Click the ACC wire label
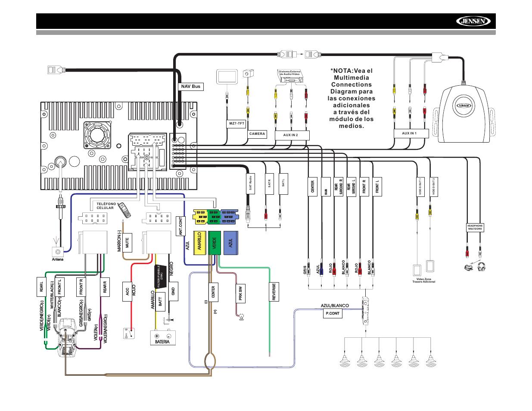 point(128,292)
